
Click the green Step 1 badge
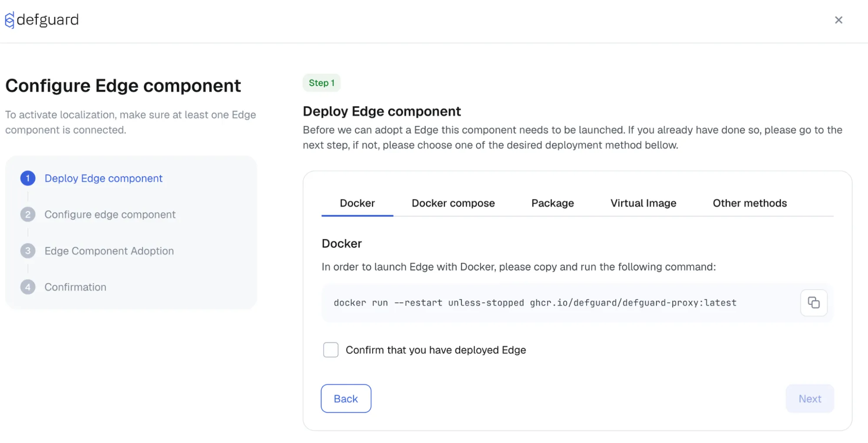(321, 83)
